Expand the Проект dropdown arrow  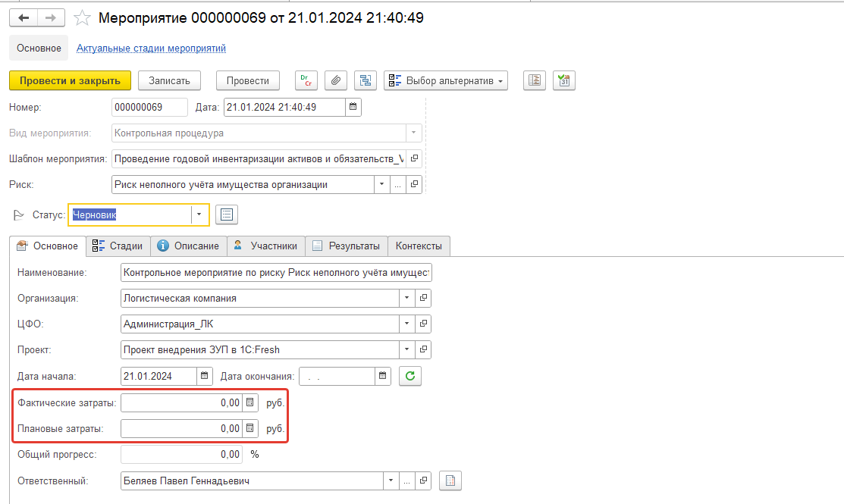coord(407,349)
